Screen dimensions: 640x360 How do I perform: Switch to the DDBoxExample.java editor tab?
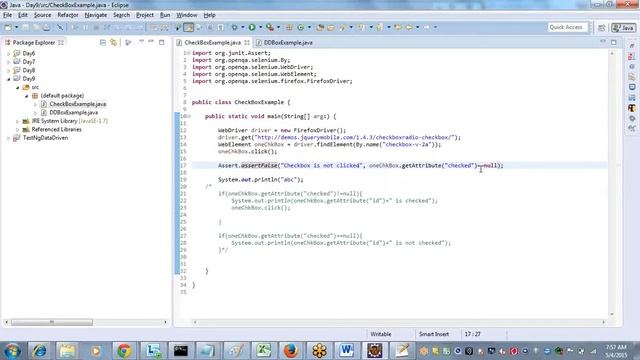click(x=284, y=42)
